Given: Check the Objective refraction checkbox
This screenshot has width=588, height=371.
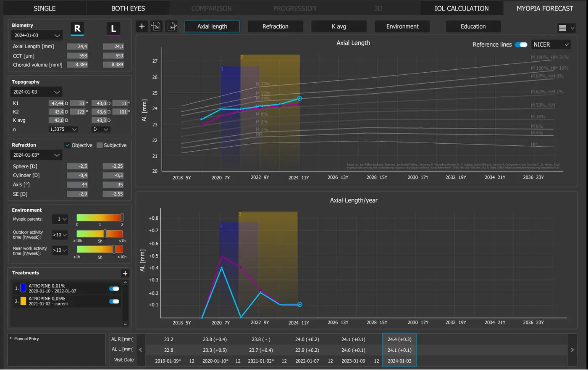Looking at the screenshot, I should tap(67, 145).
